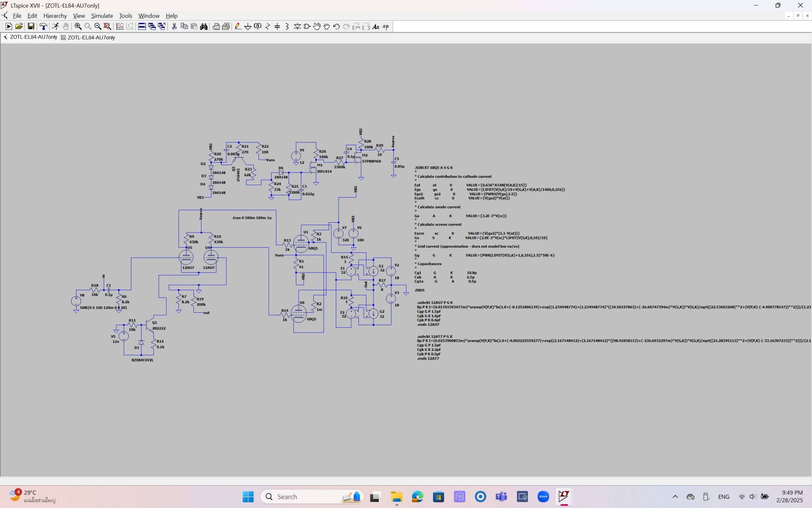Open Microsoft Edge from the taskbar

coord(417,496)
